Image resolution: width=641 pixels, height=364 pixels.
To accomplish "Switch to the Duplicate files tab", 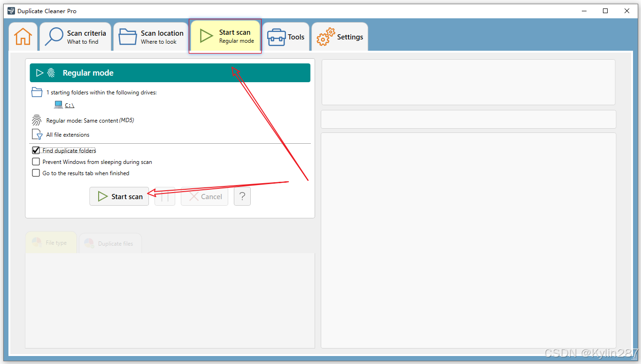I will click(x=110, y=243).
